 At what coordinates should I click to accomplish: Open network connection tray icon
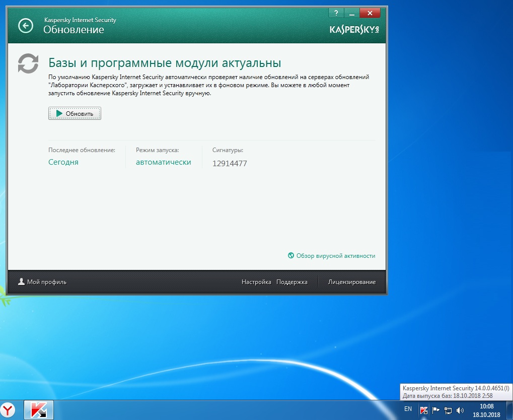pyautogui.click(x=448, y=410)
